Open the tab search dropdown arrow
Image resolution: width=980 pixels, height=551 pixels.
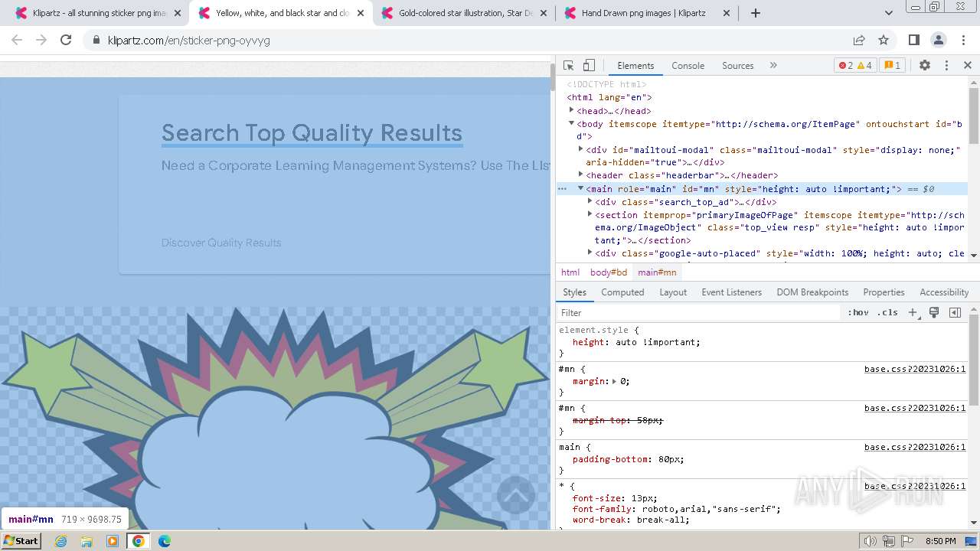(x=888, y=13)
